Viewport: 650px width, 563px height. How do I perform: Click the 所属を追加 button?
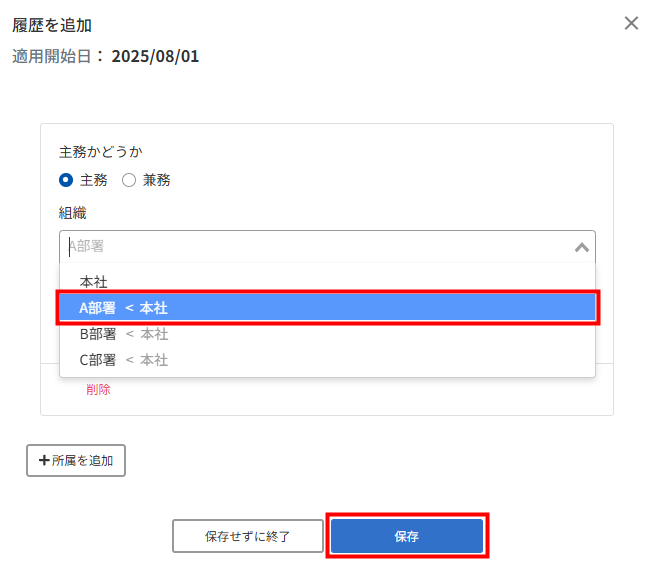pyautogui.click(x=76, y=460)
